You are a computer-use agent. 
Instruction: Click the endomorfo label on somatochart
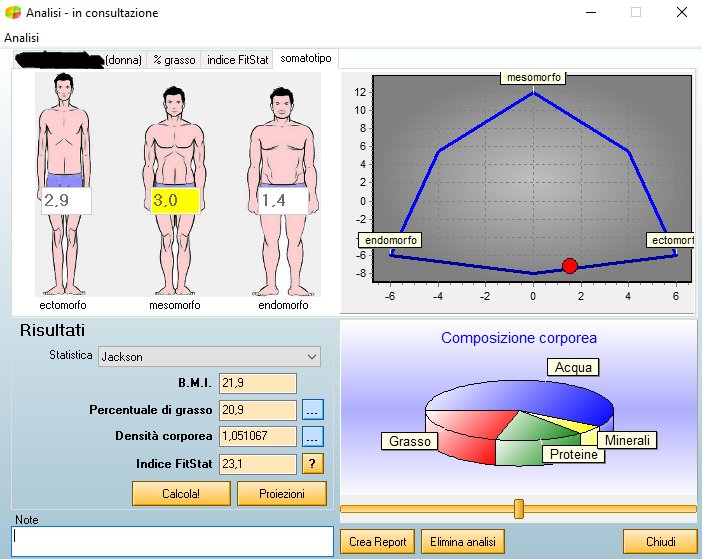tap(390, 240)
